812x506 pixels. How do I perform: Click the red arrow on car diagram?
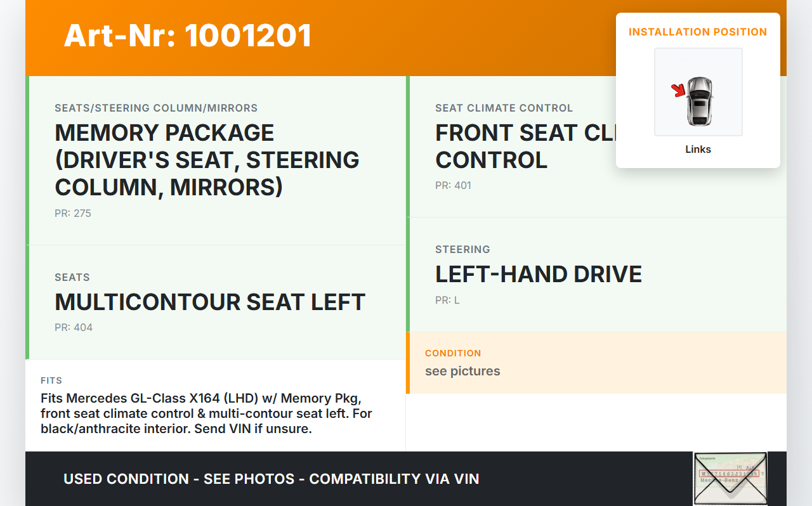point(679,91)
